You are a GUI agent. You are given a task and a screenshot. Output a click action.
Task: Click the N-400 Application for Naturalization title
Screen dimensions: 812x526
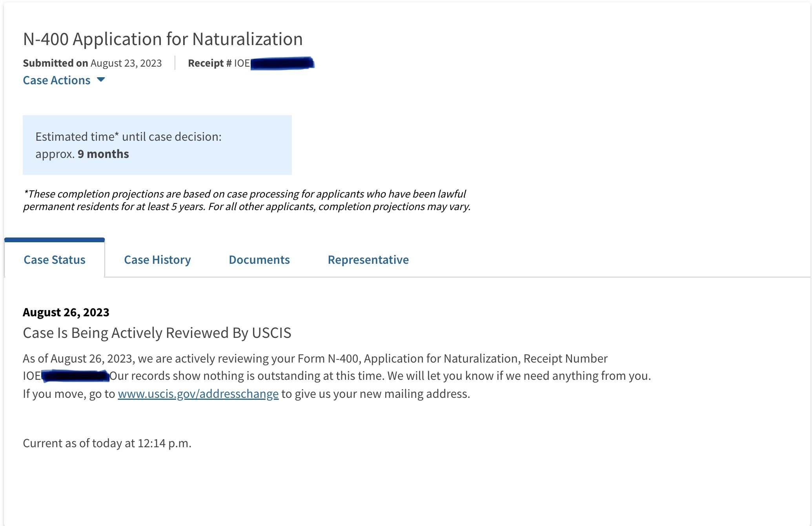(x=163, y=39)
